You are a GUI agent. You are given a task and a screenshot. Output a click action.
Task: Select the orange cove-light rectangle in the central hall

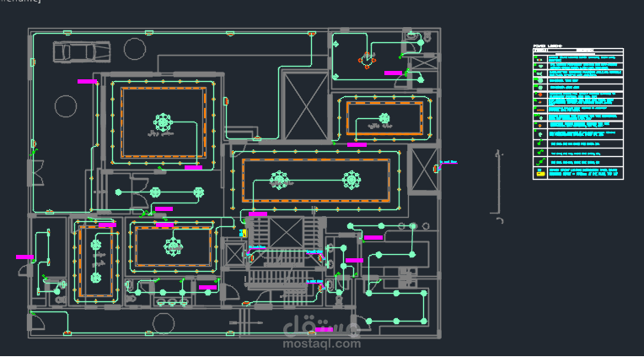click(x=316, y=180)
